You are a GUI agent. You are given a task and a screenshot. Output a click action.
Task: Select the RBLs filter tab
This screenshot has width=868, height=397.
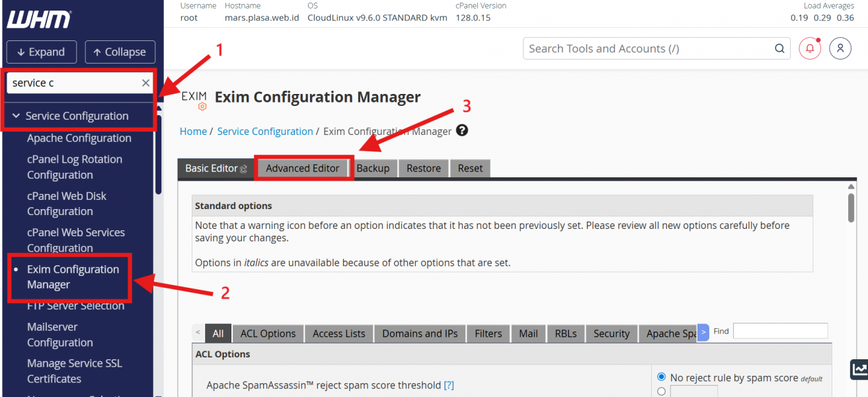(565, 333)
